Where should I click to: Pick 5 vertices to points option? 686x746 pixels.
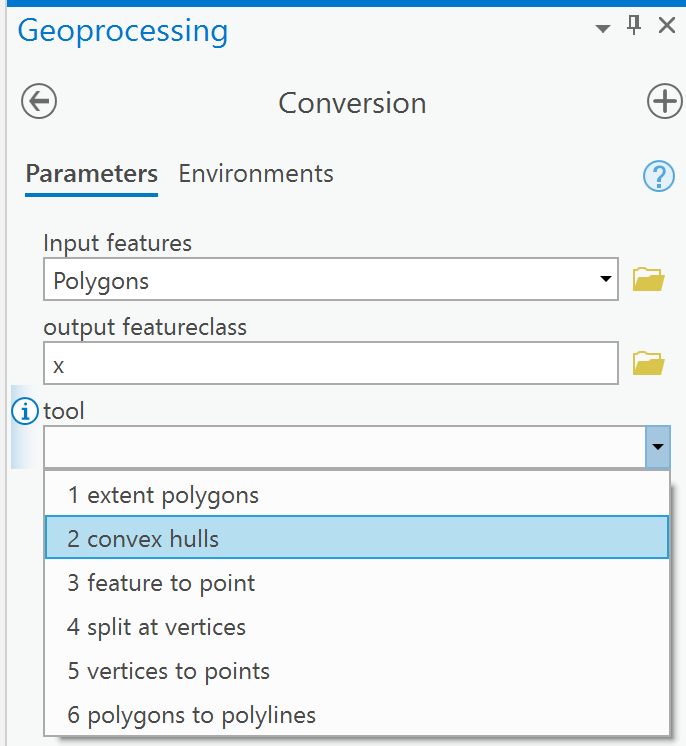pyautogui.click(x=357, y=671)
